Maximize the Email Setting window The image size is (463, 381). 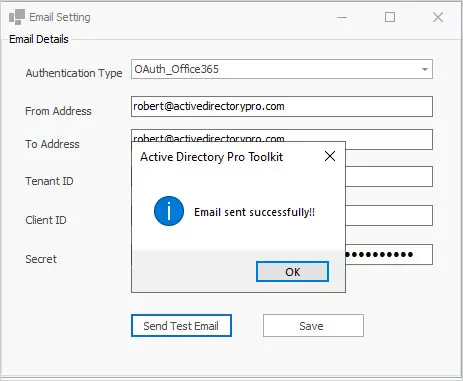coord(390,17)
